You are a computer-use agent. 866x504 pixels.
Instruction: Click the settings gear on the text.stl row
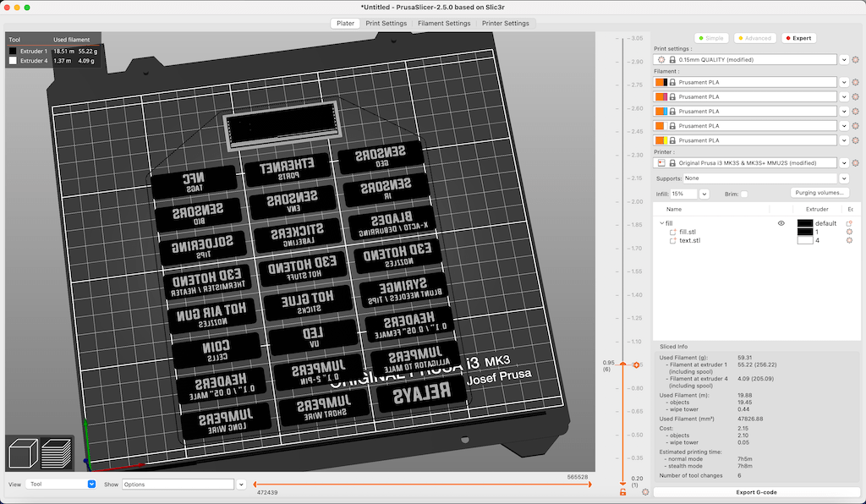(849, 241)
